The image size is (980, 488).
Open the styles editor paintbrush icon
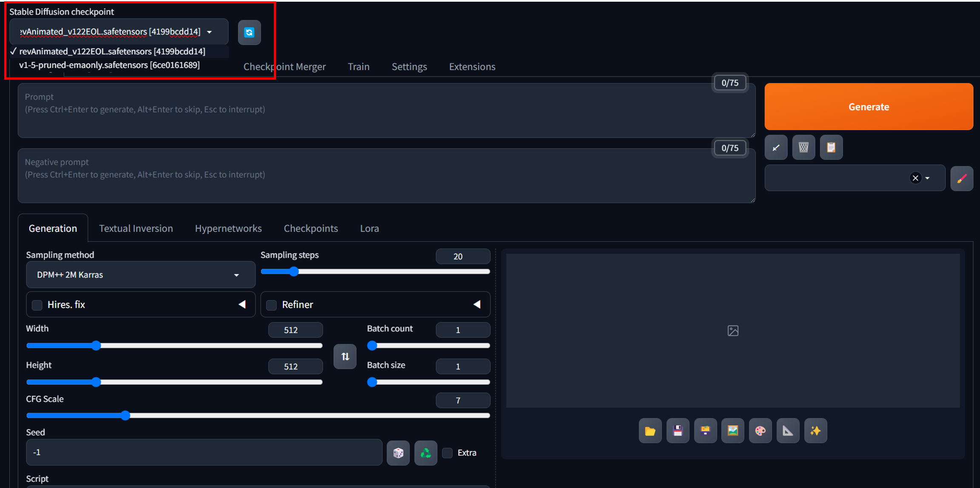tap(962, 178)
